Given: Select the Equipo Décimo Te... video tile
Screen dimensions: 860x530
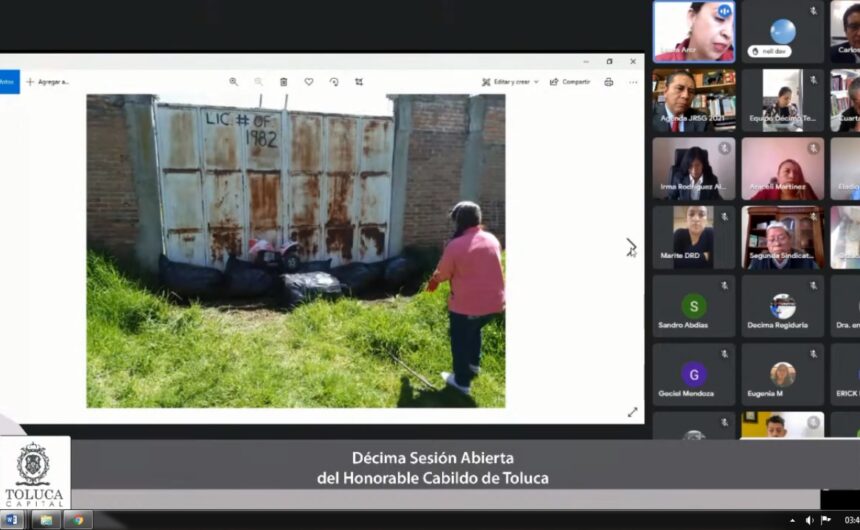Looking at the screenshot, I should [x=783, y=100].
